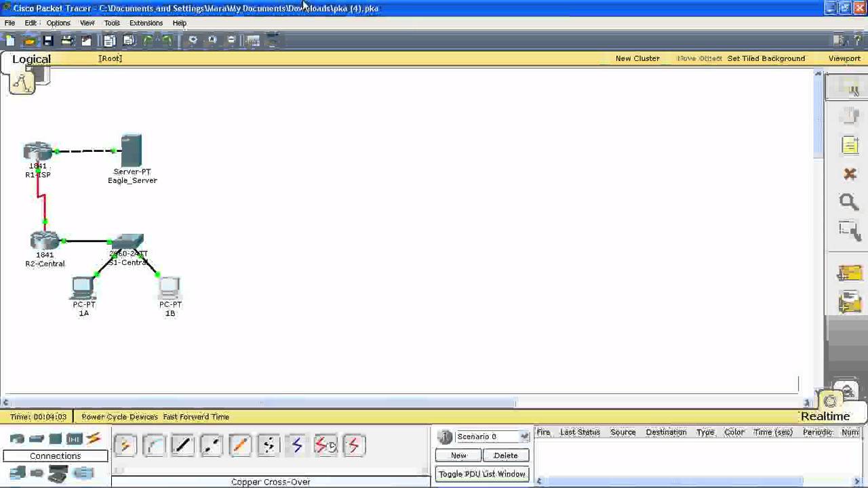Open the Help menu
Viewport: 868px width, 488px height.
(x=179, y=23)
